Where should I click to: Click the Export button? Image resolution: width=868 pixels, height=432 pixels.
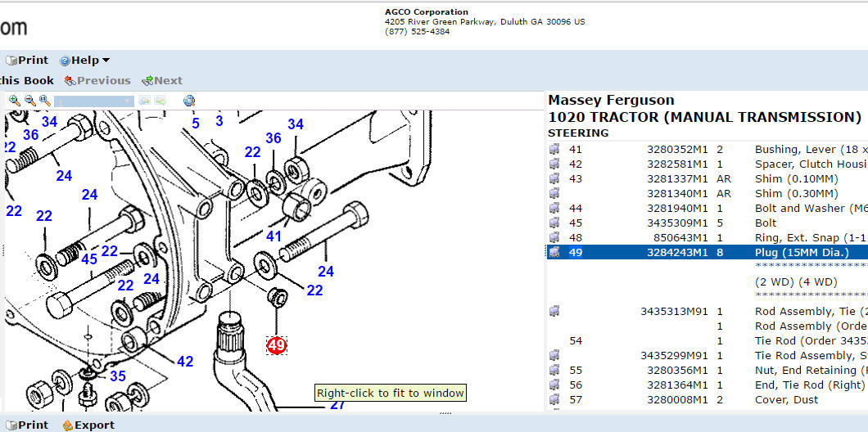click(88, 425)
